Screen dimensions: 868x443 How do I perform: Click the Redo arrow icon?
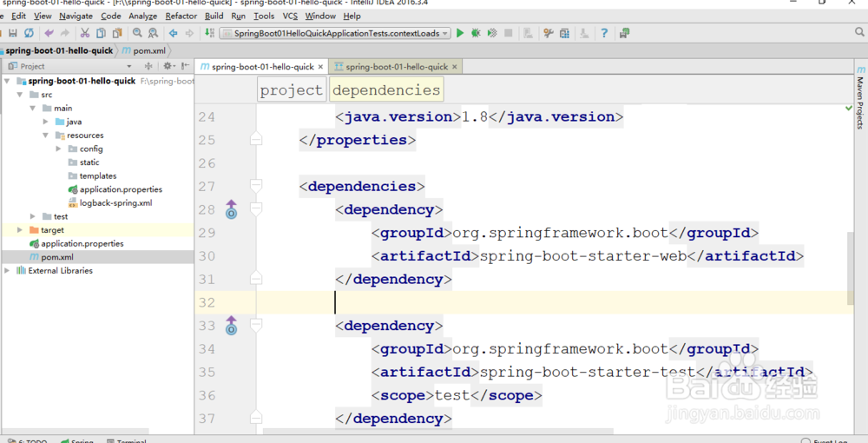(65, 33)
